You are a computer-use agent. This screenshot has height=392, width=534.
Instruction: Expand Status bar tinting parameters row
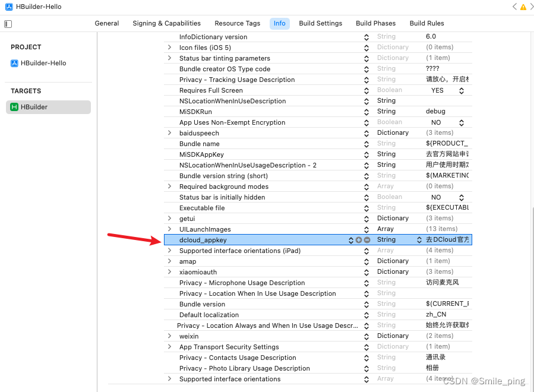pyautogui.click(x=170, y=58)
